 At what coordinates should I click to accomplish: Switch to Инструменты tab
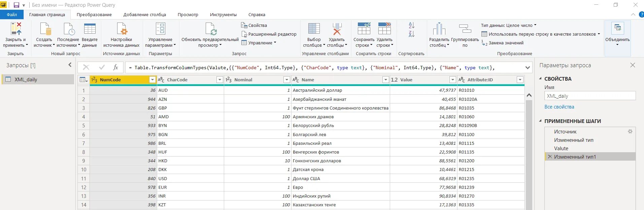[223, 14]
